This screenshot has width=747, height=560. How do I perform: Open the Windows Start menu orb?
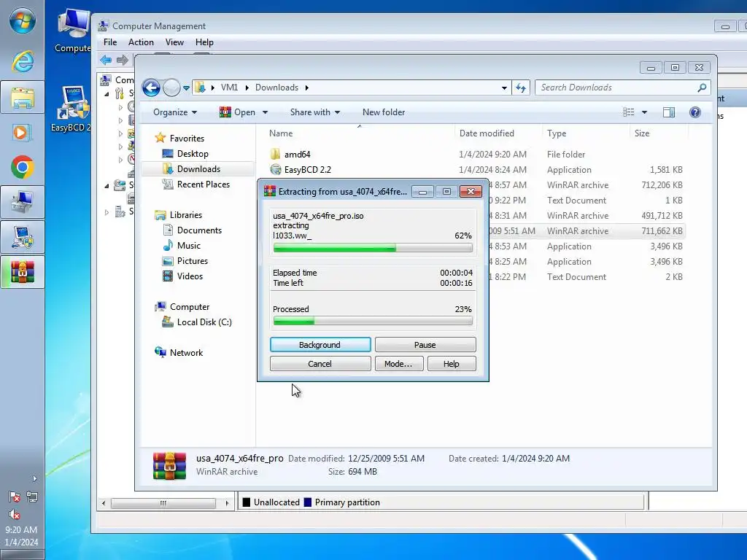tap(22, 22)
